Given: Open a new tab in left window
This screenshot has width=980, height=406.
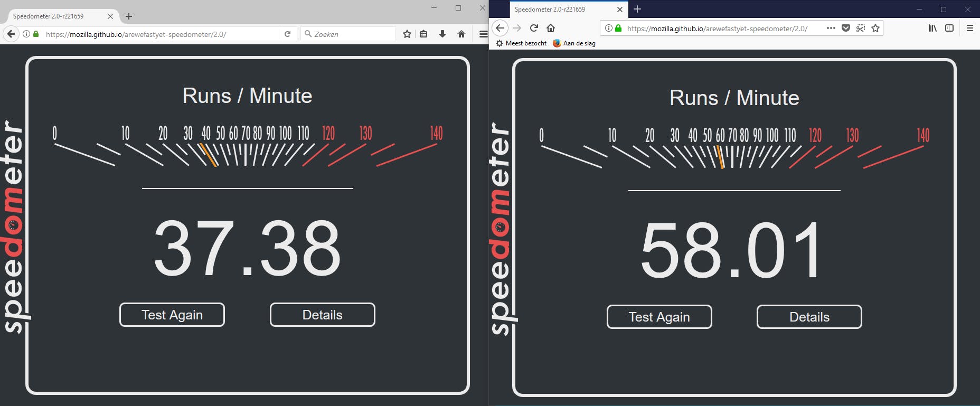Looking at the screenshot, I should click(x=129, y=16).
